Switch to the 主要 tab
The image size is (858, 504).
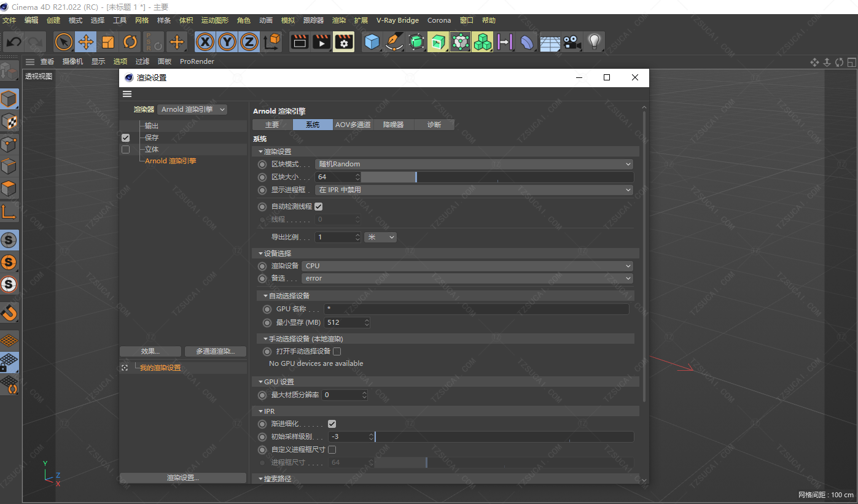click(x=272, y=125)
